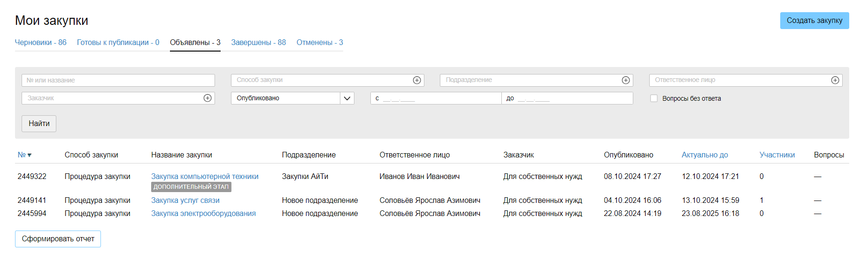This screenshot has width=868, height=253.
Task: Click plus icon in Подразделение field
Action: 625,80
